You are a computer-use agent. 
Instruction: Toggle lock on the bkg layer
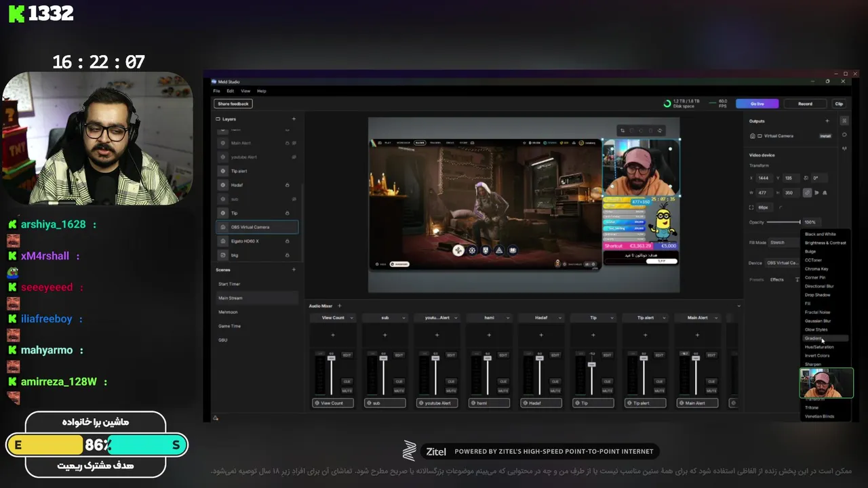[287, 255]
